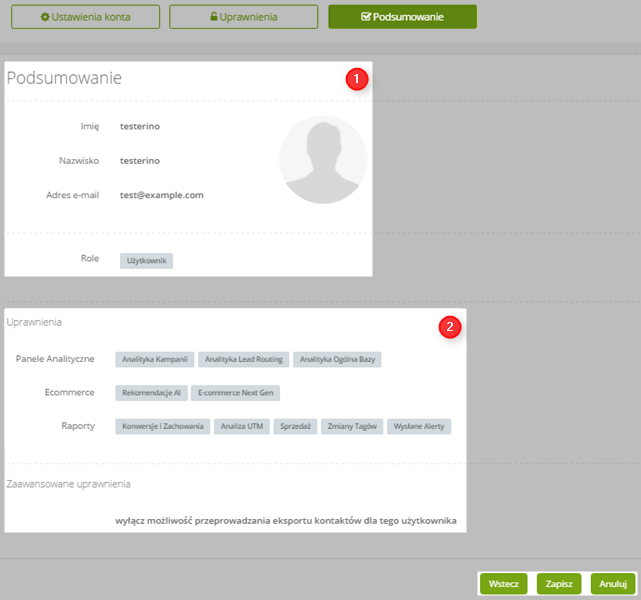Viewport: 641px width, 600px height.
Task: Click the Podsumowanie heading
Action: [x=64, y=78]
